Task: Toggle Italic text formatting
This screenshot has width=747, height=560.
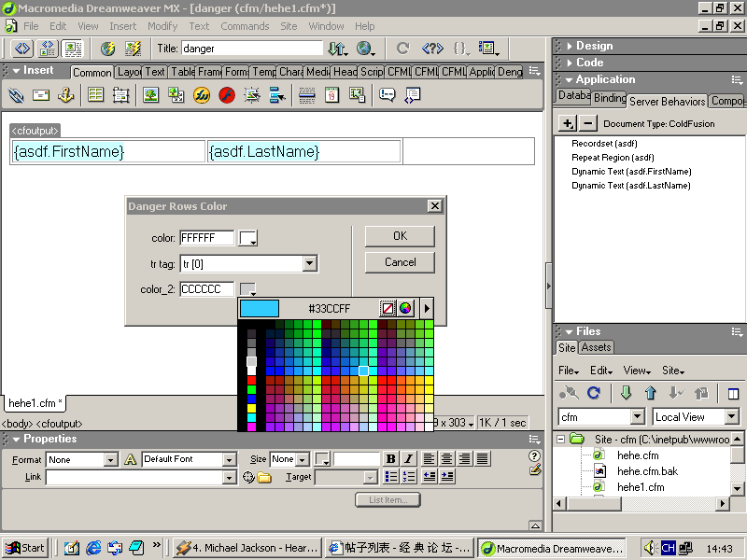Action: [408, 458]
